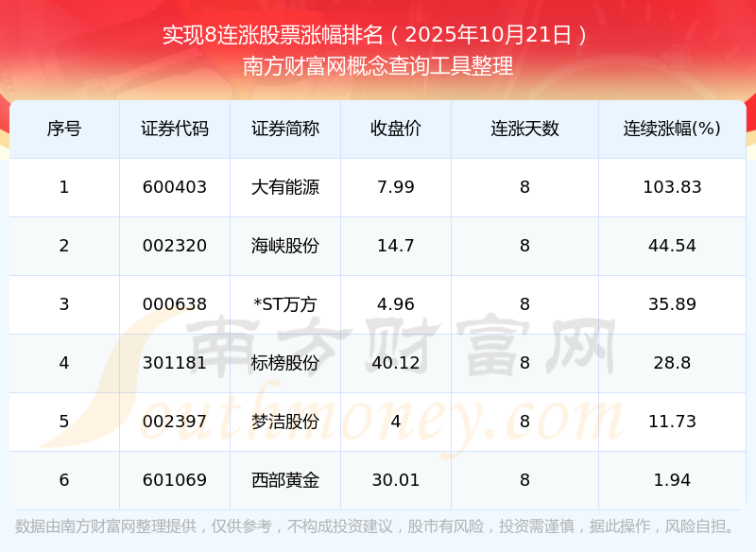Click the disclaimer text at the bottom
Image resolution: width=756 pixels, height=552 pixels.
pyautogui.click(x=377, y=526)
